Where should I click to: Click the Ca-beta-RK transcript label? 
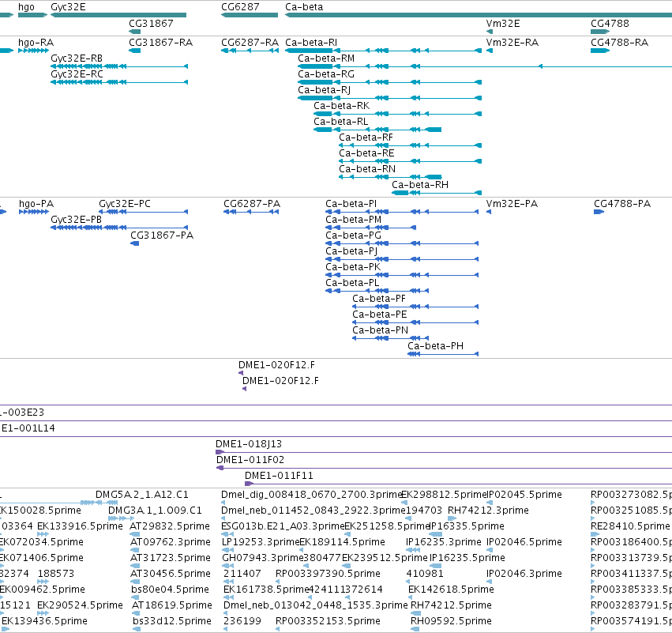[342, 106]
